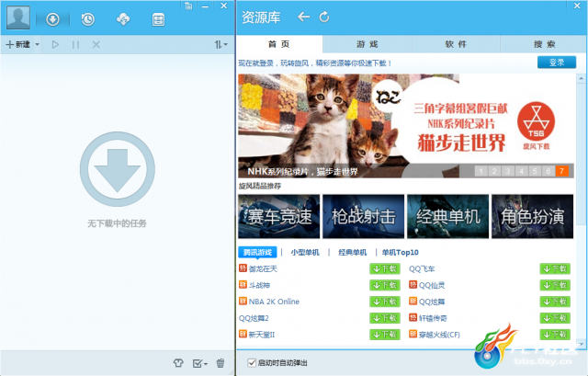Viewport: 588px width, 376px height.
Task: Click the refresh icon in 资源库
Action: point(324,17)
